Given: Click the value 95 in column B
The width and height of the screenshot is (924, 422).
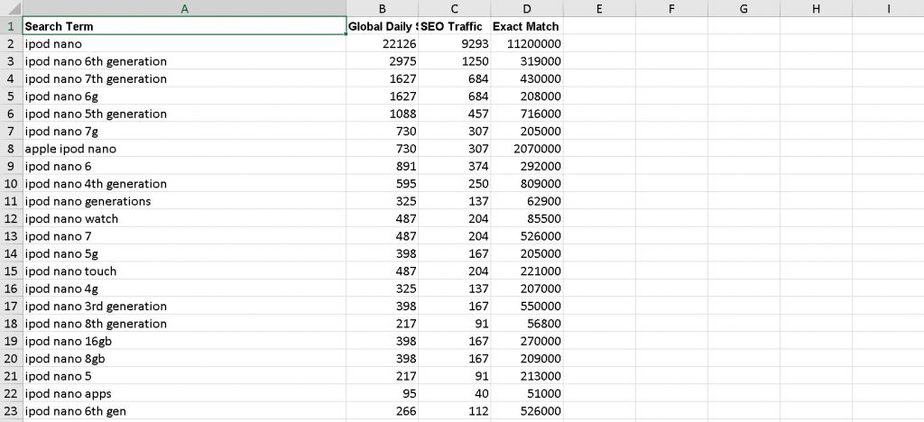Looking at the screenshot, I should coord(382,394).
